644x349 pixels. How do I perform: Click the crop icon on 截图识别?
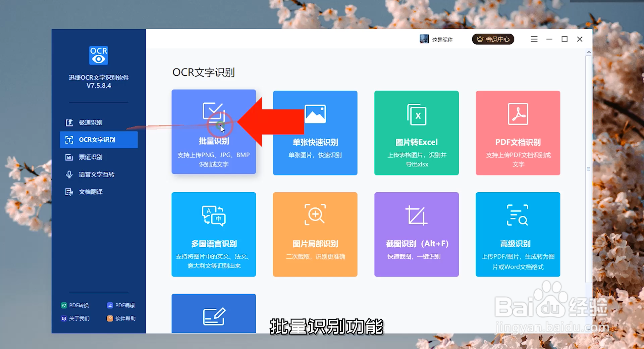pyautogui.click(x=416, y=215)
